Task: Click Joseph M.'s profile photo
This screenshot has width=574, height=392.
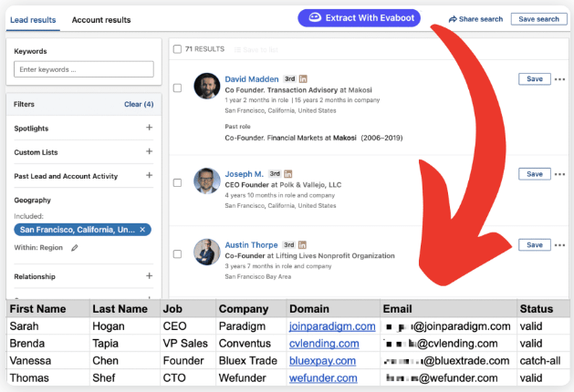Action: pyautogui.click(x=207, y=181)
